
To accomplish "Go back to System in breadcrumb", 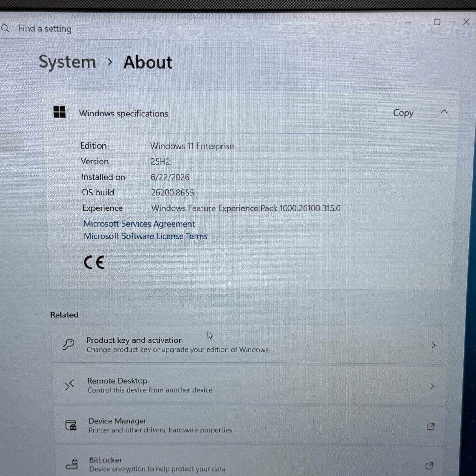I will [67, 62].
